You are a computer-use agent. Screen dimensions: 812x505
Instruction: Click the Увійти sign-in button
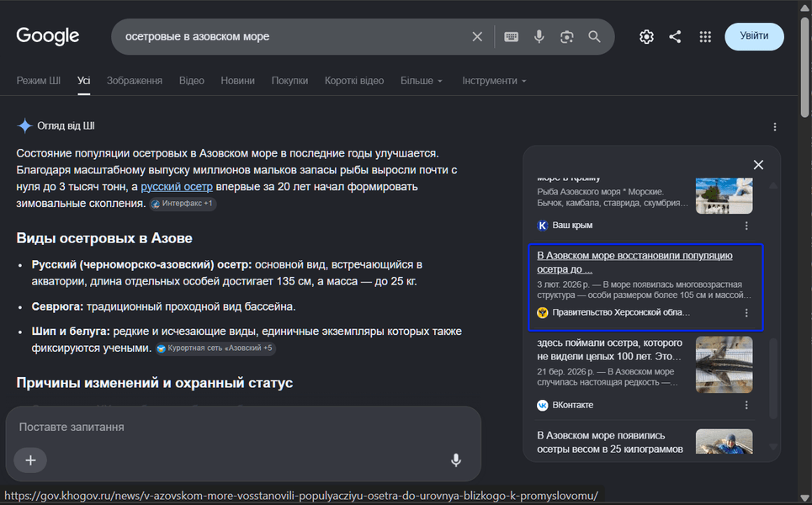(x=754, y=36)
